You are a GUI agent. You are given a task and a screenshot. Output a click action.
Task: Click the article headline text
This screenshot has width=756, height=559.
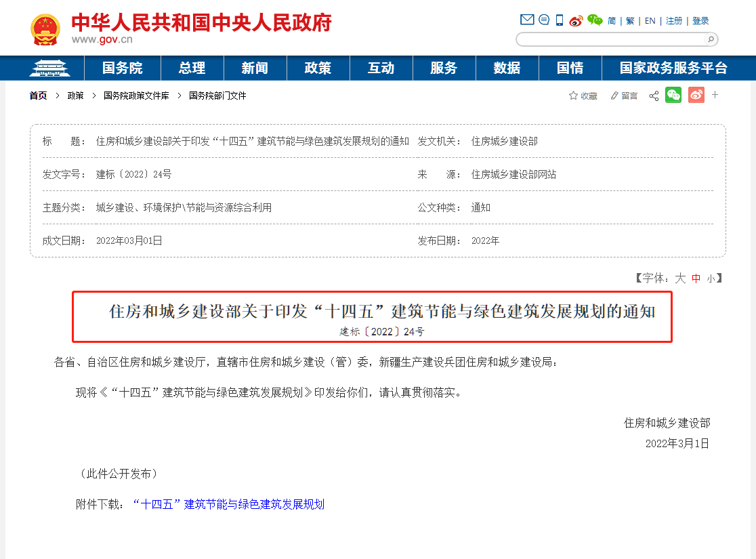coord(382,311)
